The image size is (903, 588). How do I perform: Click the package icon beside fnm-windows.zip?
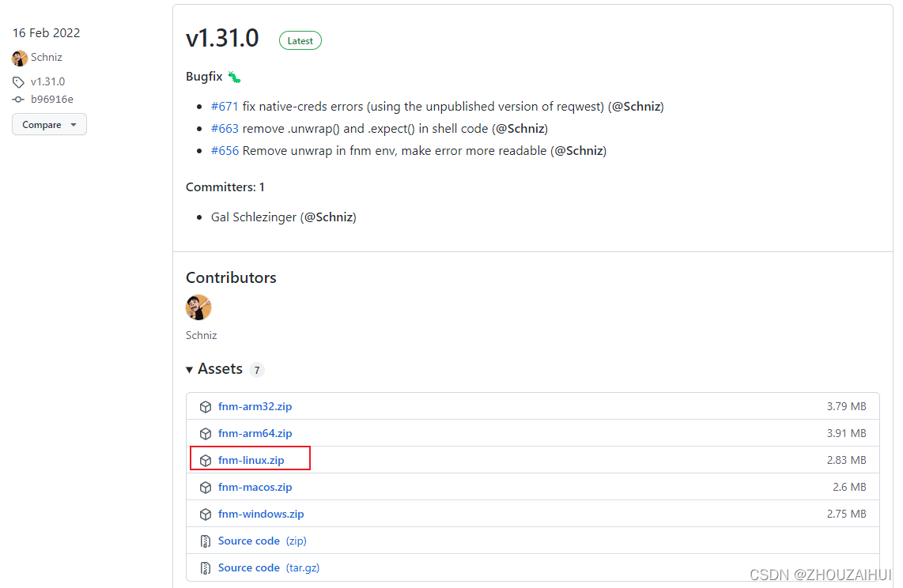tap(206, 514)
